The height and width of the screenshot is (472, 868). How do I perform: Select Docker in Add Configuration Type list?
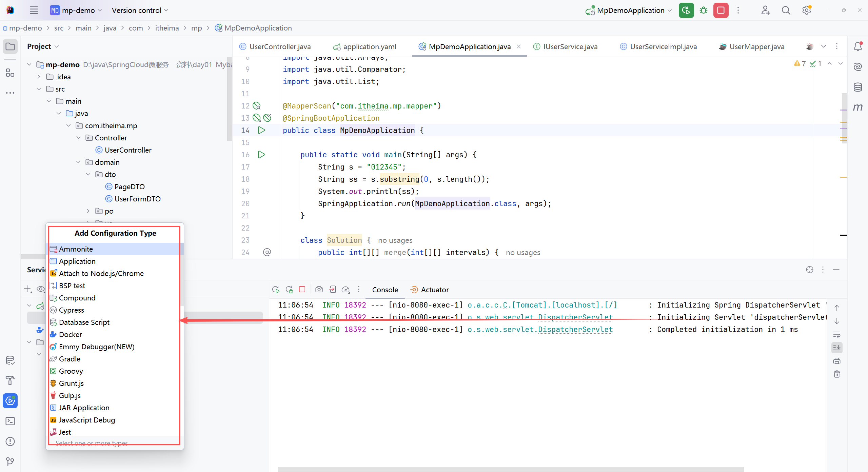tap(71, 334)
